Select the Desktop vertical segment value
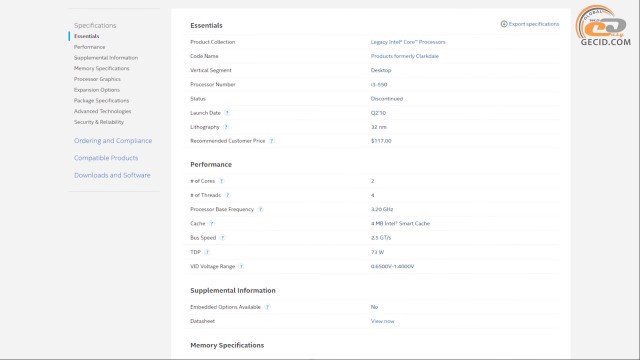The height and width of the screenshot is (360, 640). (381, 70)
